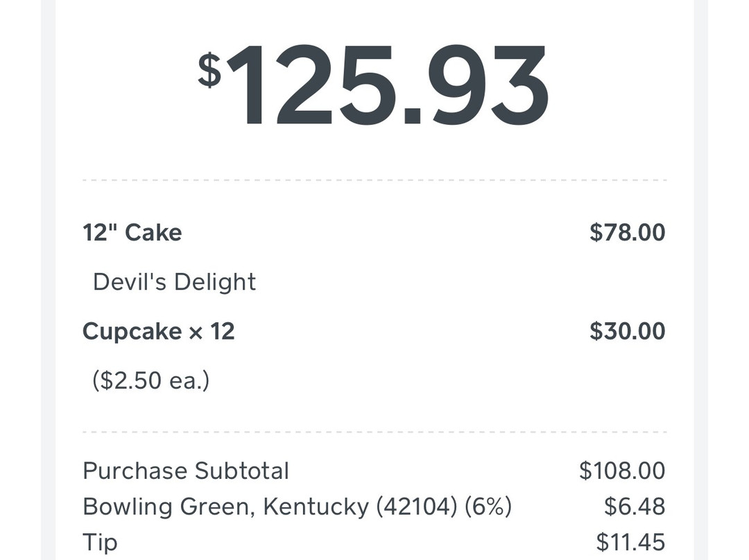749x560 pixels.
Task: Click the word Kentucky in tax line
Action: click(316, 507)
